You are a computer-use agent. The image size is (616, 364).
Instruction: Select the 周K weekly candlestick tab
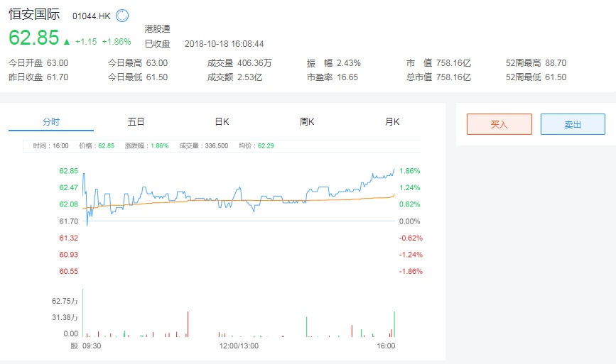tap(307, 122)
